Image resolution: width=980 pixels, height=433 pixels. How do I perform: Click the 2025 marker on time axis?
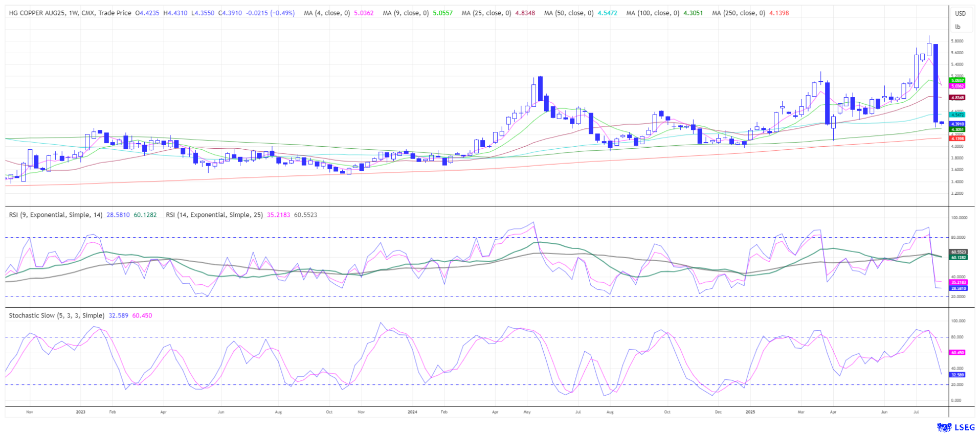click(750, 412)
